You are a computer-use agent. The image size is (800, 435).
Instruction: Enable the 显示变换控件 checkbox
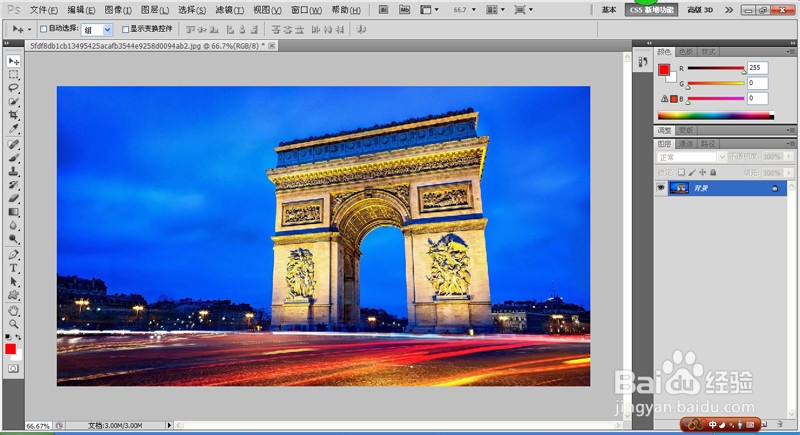(x=125, y=29)
